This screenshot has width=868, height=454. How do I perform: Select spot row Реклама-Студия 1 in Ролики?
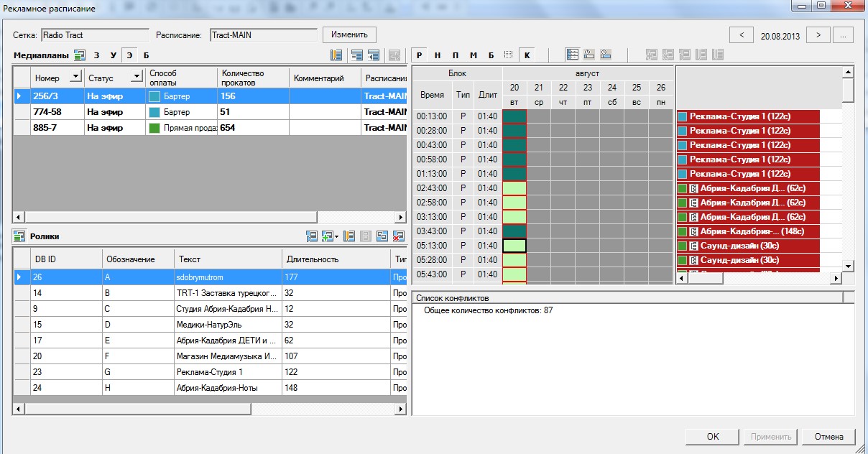coord(210,372)
